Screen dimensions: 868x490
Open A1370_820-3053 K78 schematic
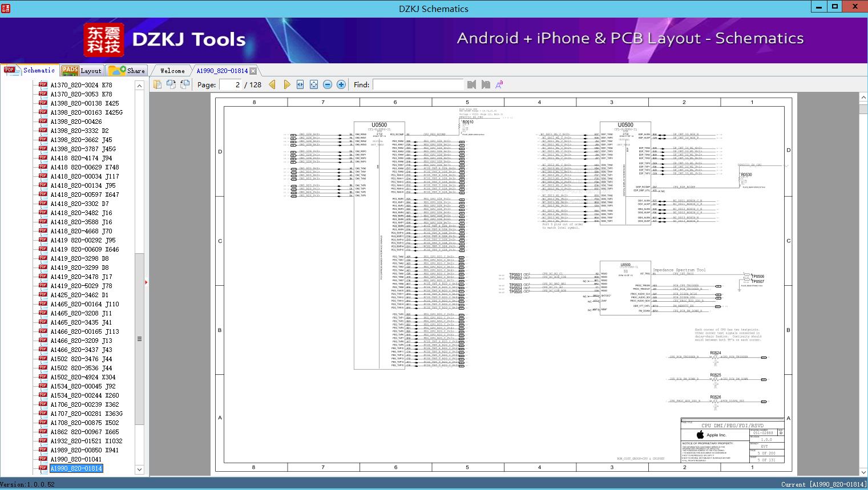(81, 94)
